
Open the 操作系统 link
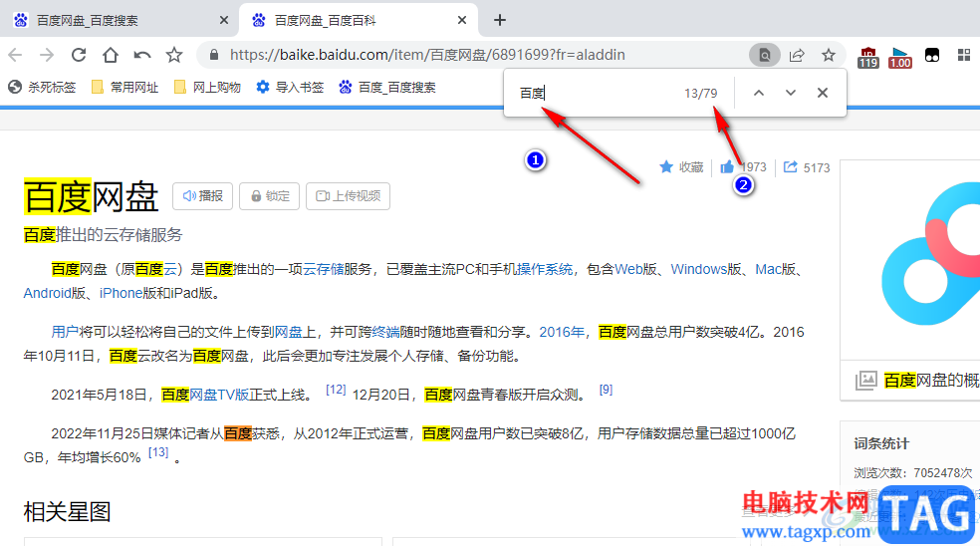(x=545, y=270)
